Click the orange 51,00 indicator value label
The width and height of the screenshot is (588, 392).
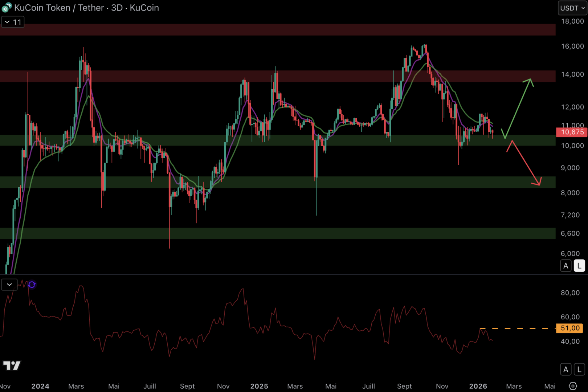pyautogui.click(x=570, y=328)
